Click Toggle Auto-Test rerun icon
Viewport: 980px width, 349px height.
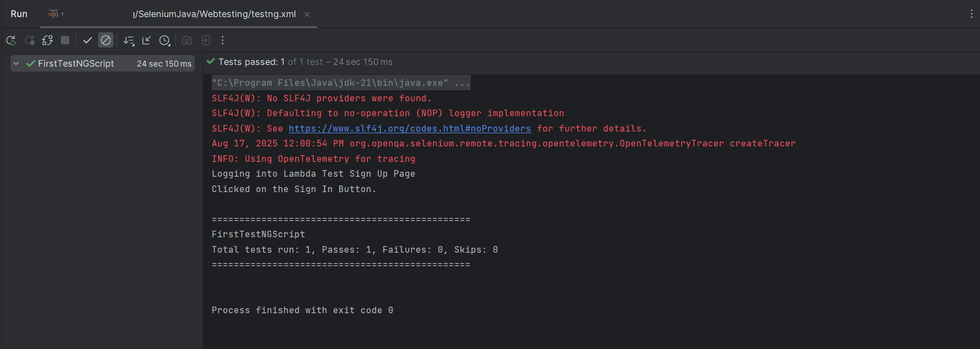point(47,40)
